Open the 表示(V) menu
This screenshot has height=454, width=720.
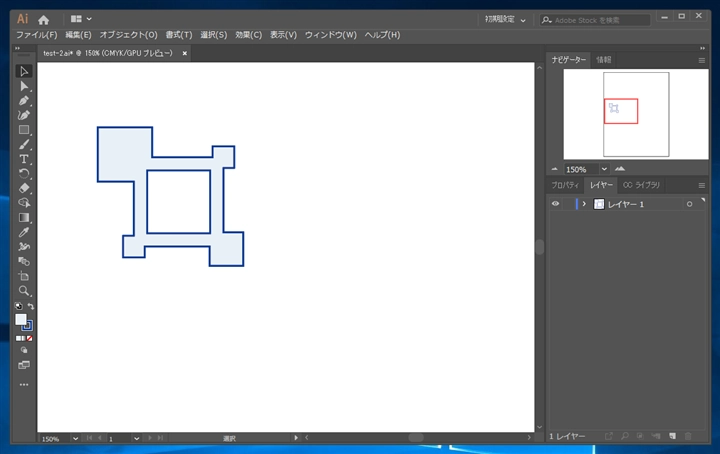(283, 35)
